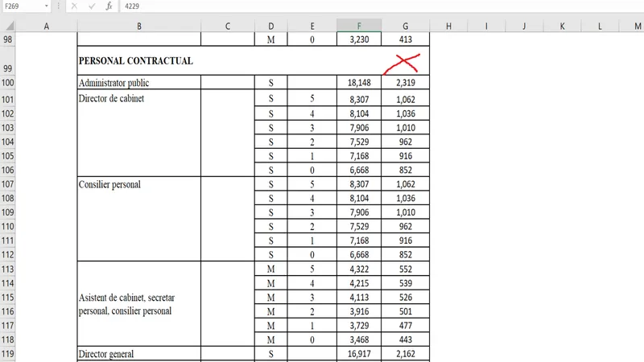Click the red X drawing mark

pos(402,64)
